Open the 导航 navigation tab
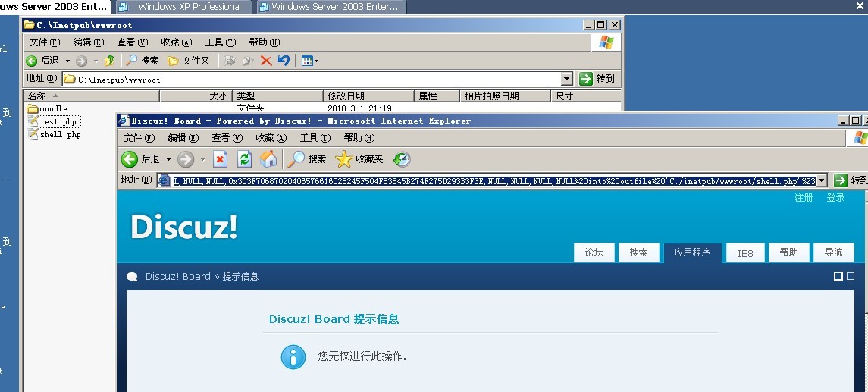 tap(833, 252)
